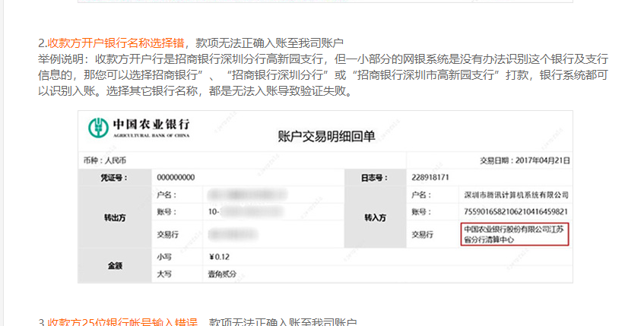Click 款项无法正确入账至我司账户 in item 2 heading
This screenshot has height=326, width=644.
pos(269,43)
